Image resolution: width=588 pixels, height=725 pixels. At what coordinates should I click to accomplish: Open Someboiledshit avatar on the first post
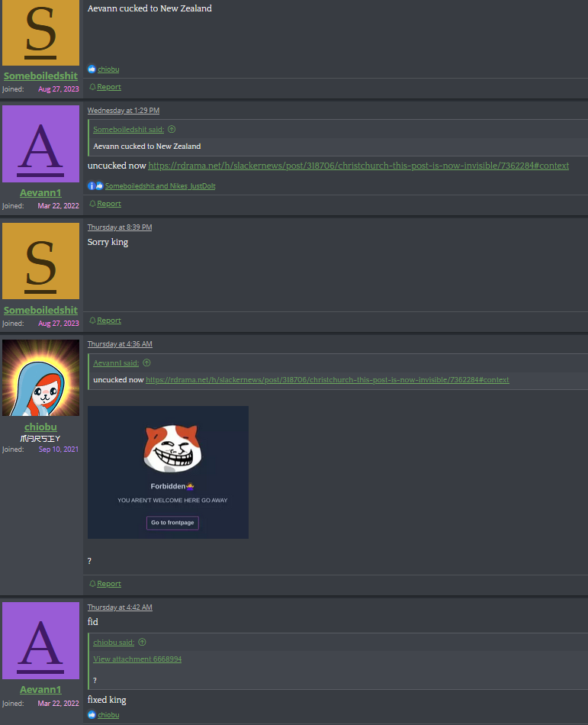(x=40, y=32)
